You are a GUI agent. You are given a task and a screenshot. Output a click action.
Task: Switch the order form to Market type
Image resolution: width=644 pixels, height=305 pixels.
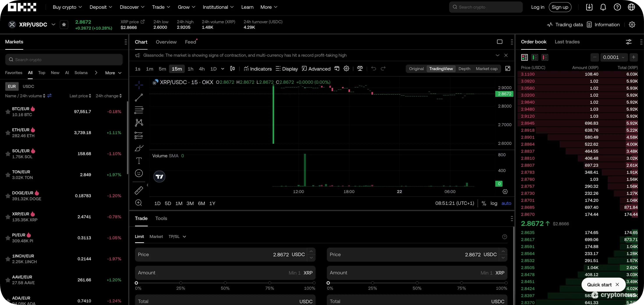pyautogui.click(x=156, y=236)
